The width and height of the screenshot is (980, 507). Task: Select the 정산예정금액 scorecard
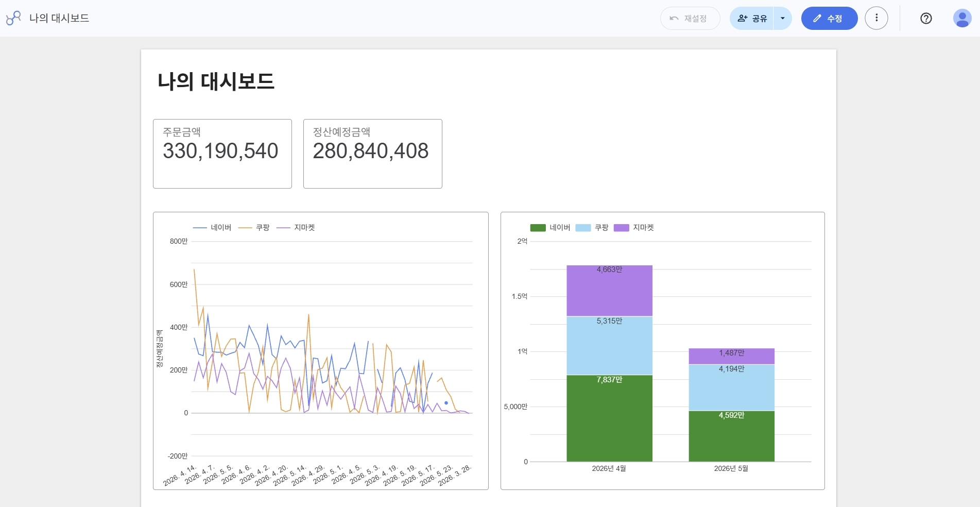pyautogui.click(x=373, y=154)
